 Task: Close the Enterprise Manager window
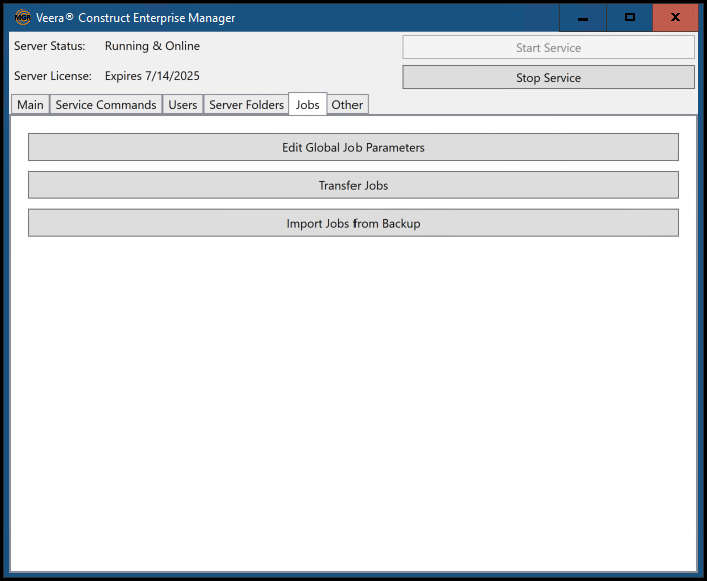point(675,18)
